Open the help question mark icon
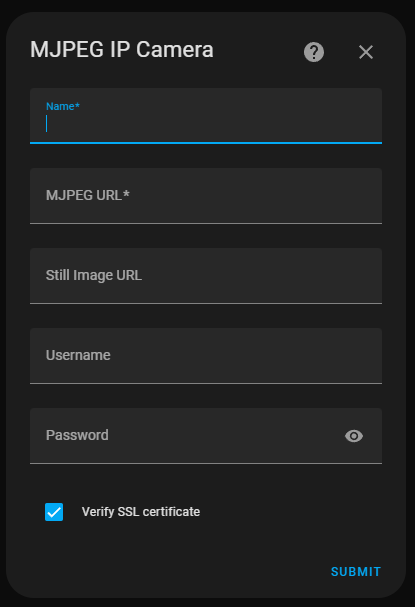Image resolution: width=415 pixels, height=607 pixels. (x=314, y=52)
